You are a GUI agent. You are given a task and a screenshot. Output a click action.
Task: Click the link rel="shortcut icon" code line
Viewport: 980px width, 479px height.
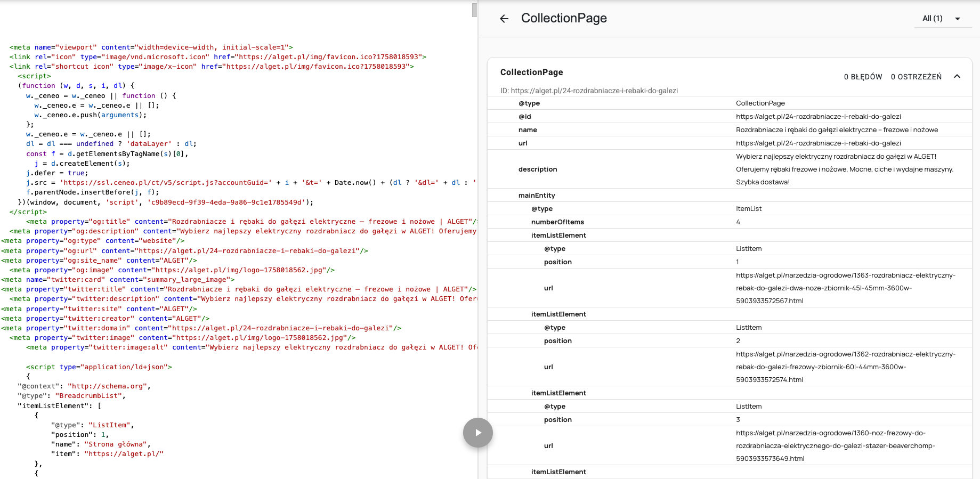(x=211, y=67)
